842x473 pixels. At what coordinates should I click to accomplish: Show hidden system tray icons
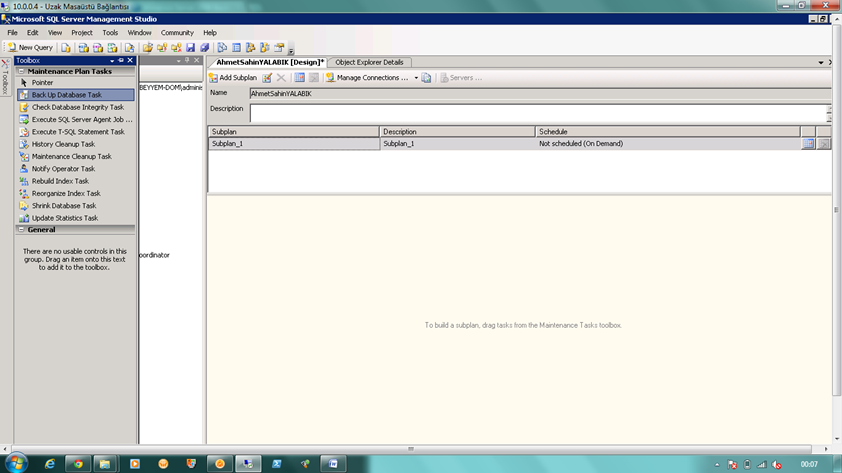717,465
